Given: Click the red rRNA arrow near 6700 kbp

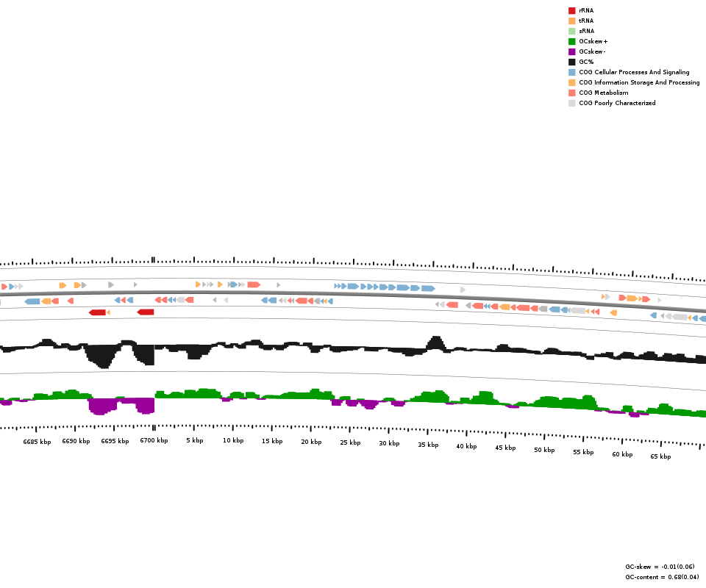Looking at the screenshot, I should pyautogui.click(x=146, y=312).
